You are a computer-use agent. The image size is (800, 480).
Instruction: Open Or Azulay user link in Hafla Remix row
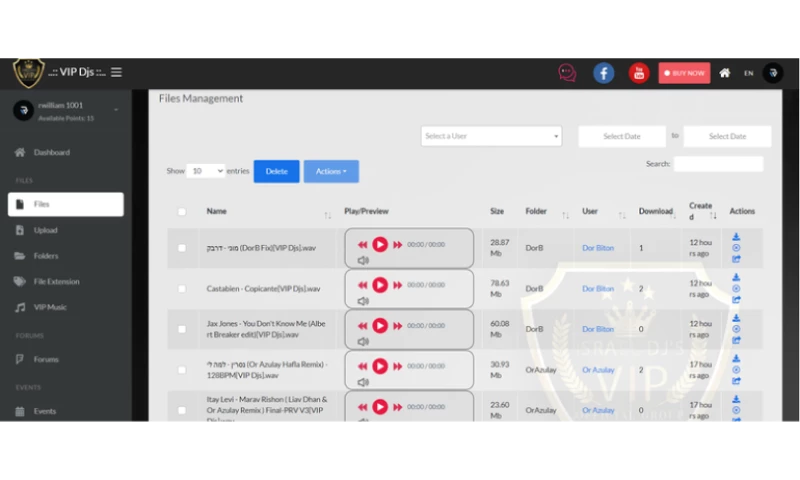(x=598, y=370)
